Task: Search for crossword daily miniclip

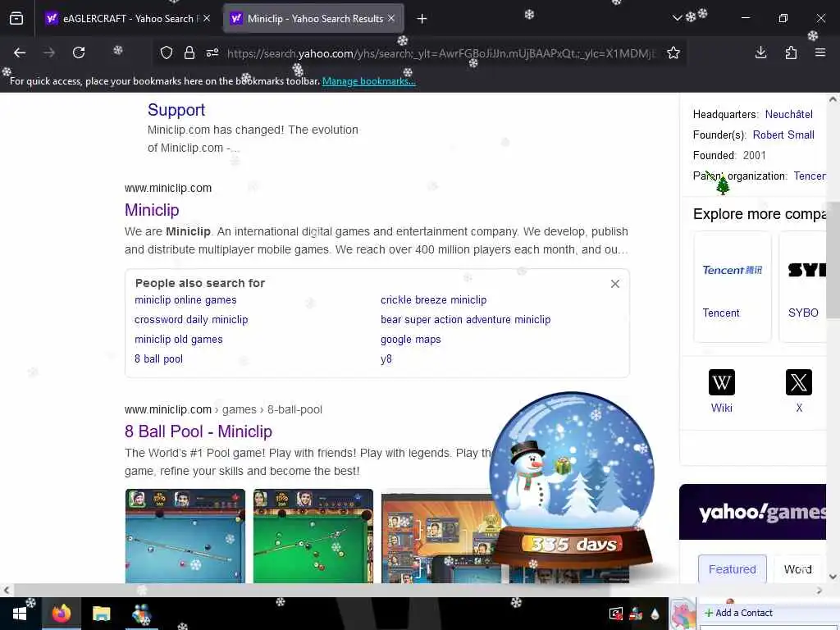Action: [191, 320]
